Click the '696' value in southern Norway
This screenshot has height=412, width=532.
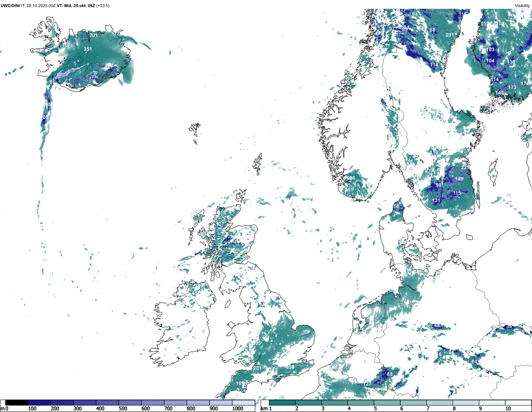pos(351,178)
